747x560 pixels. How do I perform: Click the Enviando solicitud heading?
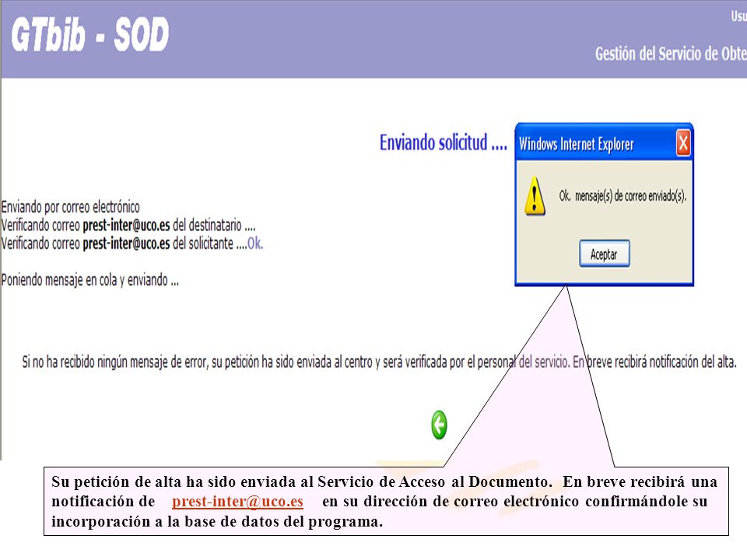point(443,142)
